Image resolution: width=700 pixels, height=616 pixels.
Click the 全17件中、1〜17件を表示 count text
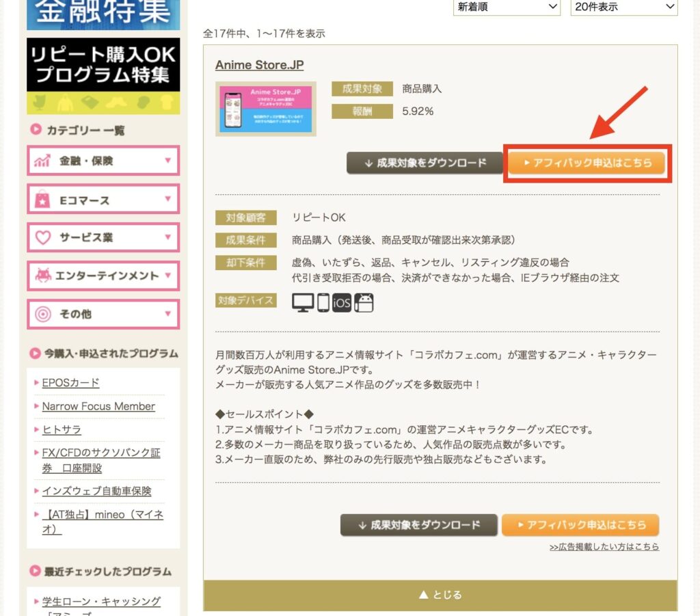(265, 34)
